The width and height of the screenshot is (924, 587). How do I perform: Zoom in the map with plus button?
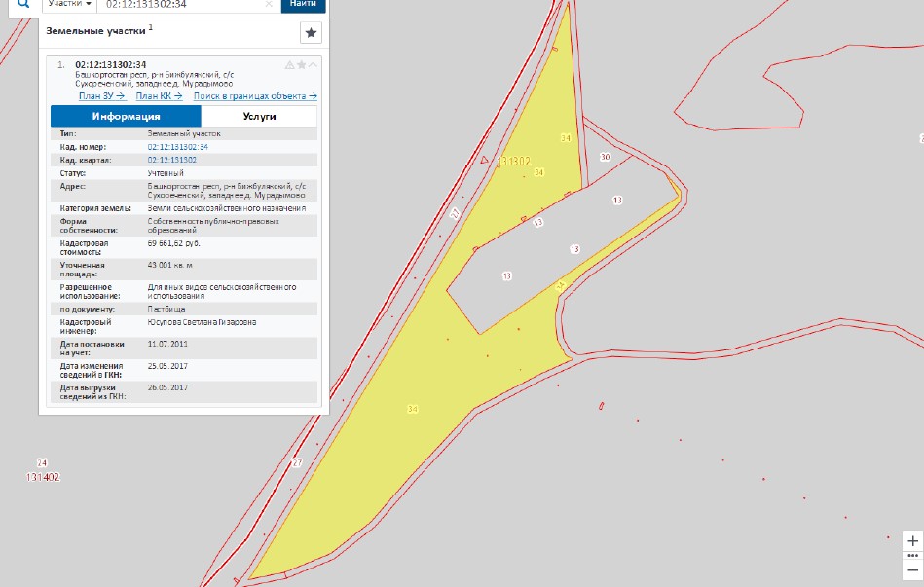tap(912, 540)
